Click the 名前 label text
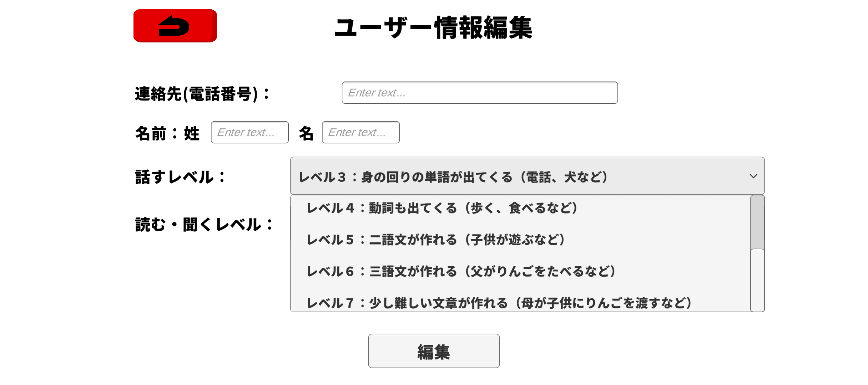This screenshot has height=385, width=868. (151, 133)
